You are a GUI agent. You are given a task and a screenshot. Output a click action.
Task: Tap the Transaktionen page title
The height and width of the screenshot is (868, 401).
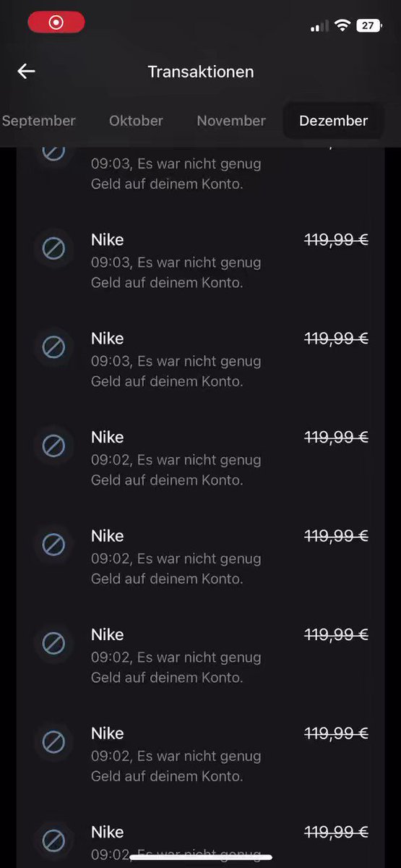tap(201, 72)
